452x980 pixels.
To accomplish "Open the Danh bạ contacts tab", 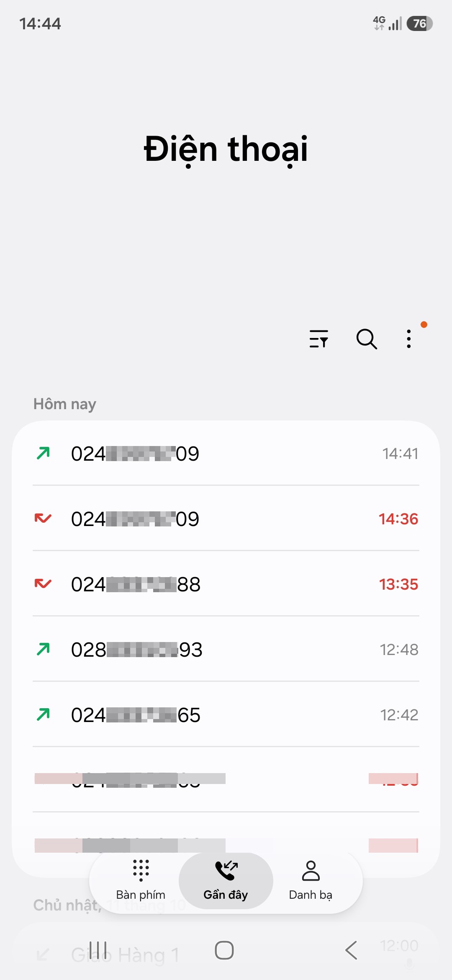I will coord(311,881).
